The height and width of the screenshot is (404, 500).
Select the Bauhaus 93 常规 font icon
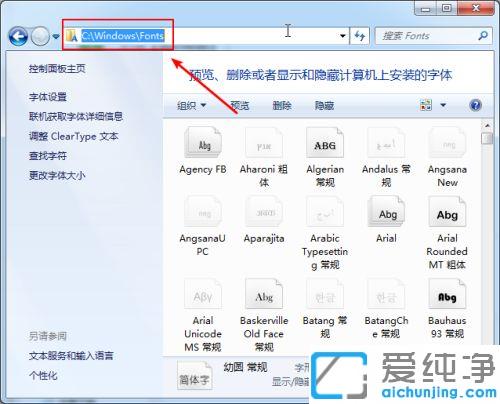[447, 294]
